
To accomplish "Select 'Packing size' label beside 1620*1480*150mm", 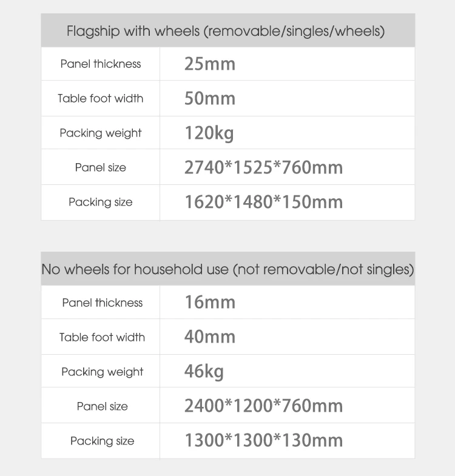I will click(x=101, y=202).
